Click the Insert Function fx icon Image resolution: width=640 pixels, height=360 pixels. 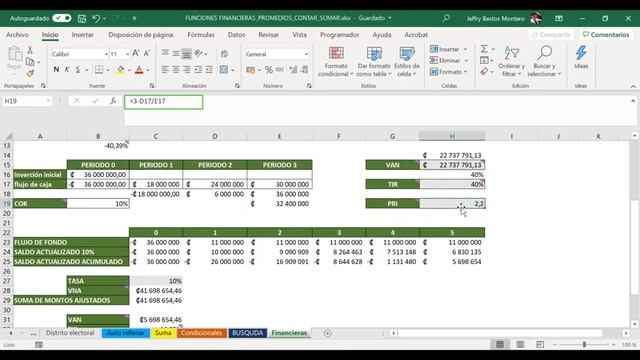(x=113, y=101)
